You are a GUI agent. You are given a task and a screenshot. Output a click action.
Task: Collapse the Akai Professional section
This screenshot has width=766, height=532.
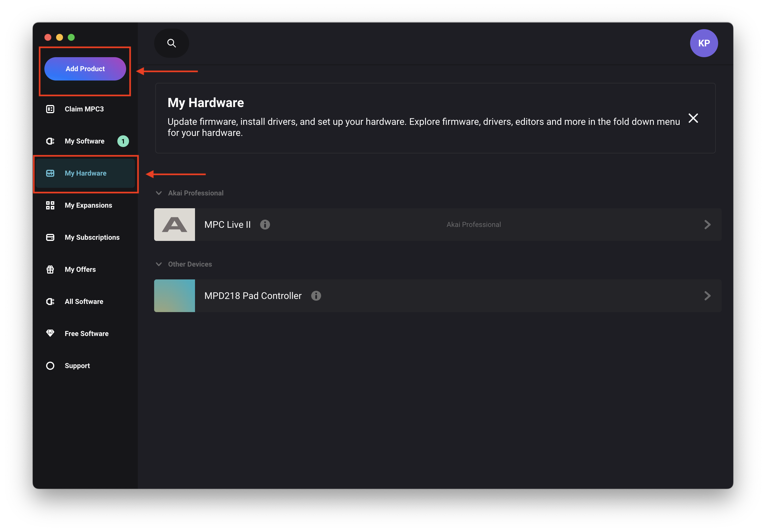coord(159,193)
